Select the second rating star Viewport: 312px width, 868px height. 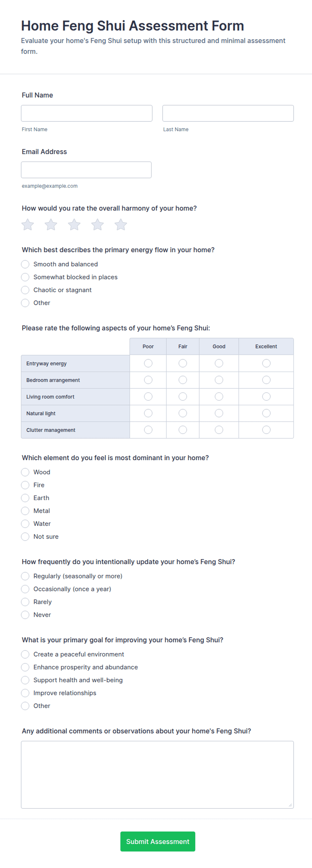[x=51, y=225]
